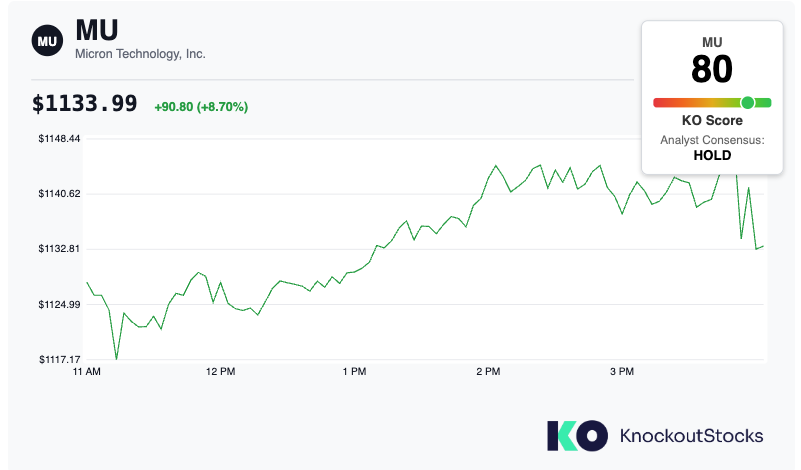Click the round MU ticker logo
This screenshot has height=470, width=801.
coord(47,41)
